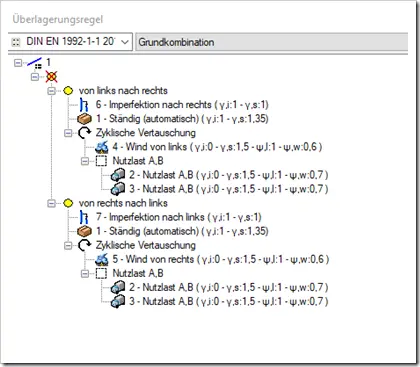Image resolution: width=420 pixels, height=367 pixels.
Task: Click dashed square icon of Nutzlast A,B under Wind von rechts
Action: pos(101,273)
